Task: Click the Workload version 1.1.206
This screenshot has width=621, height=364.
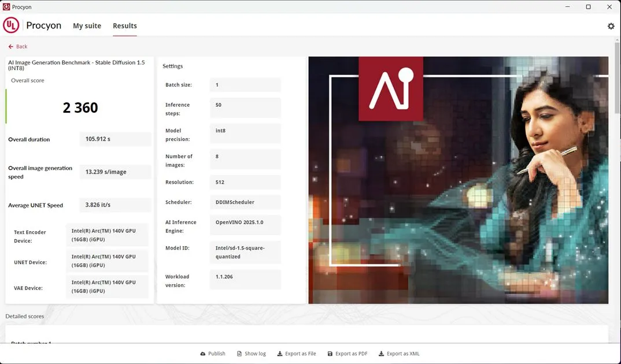Action: [x=245, y=279]
